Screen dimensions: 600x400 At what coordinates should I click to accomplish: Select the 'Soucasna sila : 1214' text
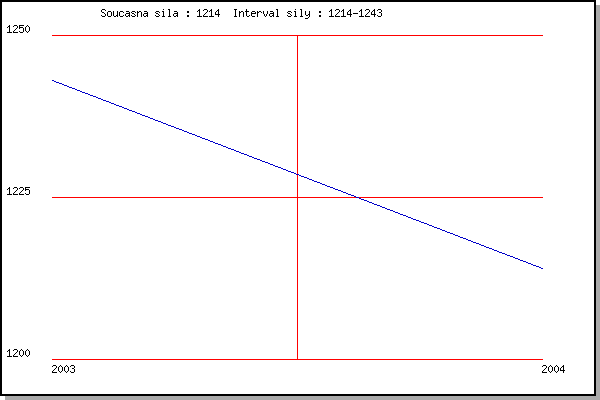[x=160, y=13]
